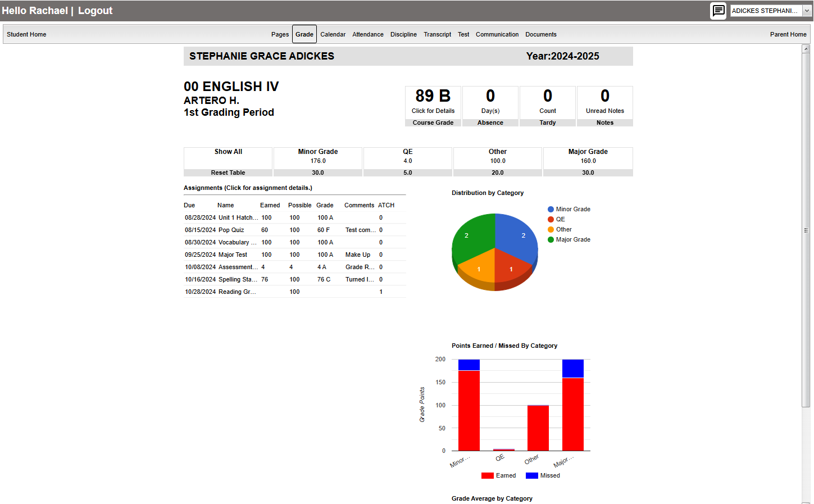Click Other legend orange dot
Viewport: 814px width, 504px height.
[551, 229]
